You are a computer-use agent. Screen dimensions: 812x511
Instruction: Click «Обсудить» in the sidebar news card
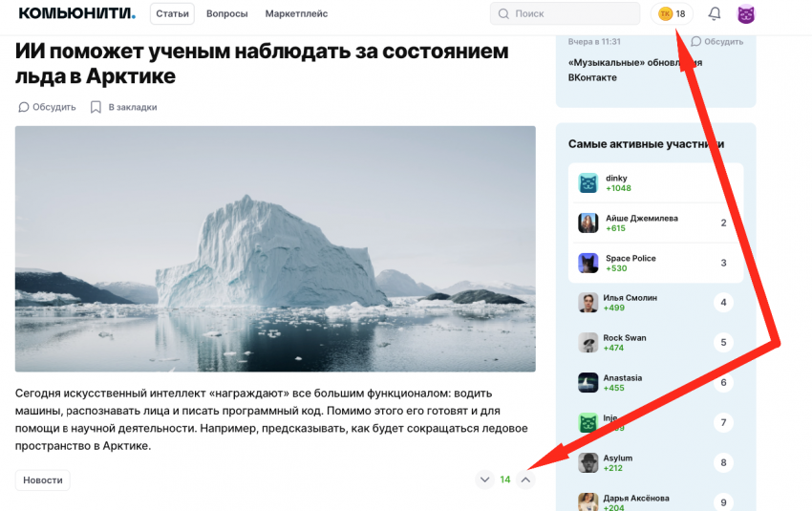pos(717,42)
